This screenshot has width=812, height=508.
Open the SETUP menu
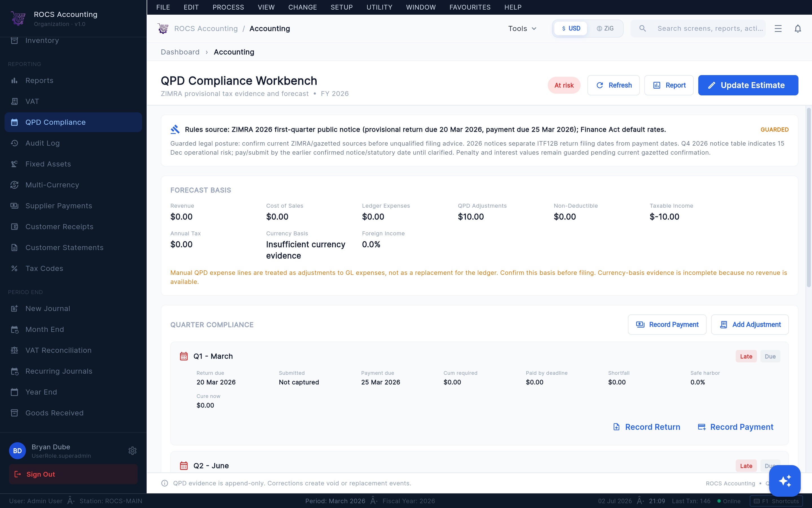[342, 7]
